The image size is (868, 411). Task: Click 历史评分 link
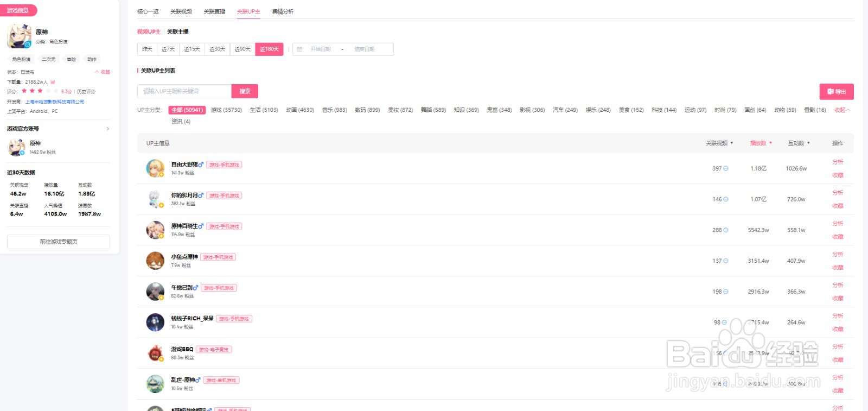pos(86,92)
